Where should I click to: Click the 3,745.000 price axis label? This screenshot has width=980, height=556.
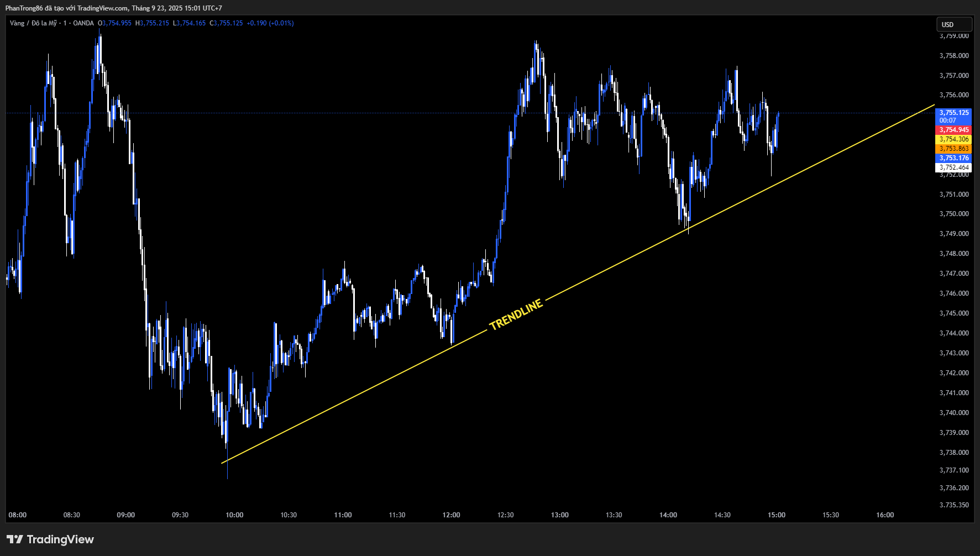pos(954,313)
